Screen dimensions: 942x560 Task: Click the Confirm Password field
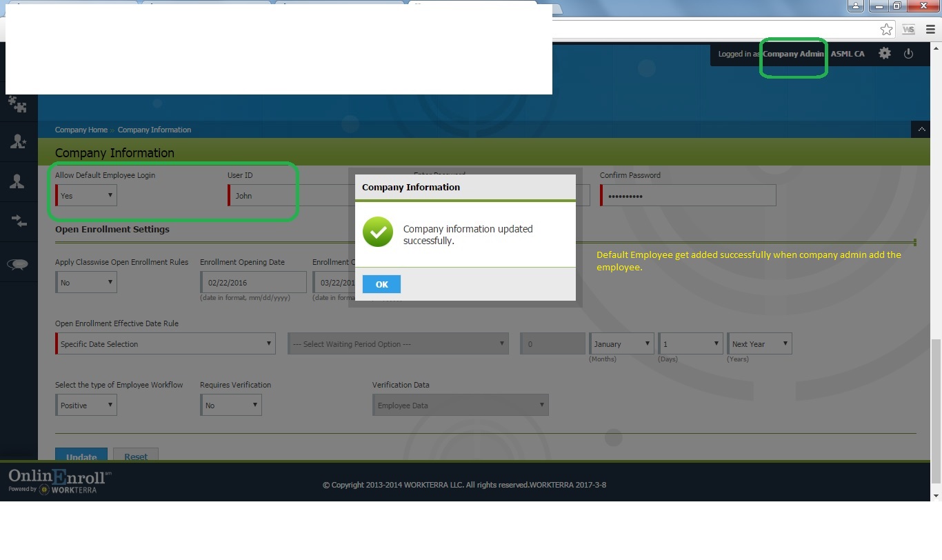click(688, 196)
